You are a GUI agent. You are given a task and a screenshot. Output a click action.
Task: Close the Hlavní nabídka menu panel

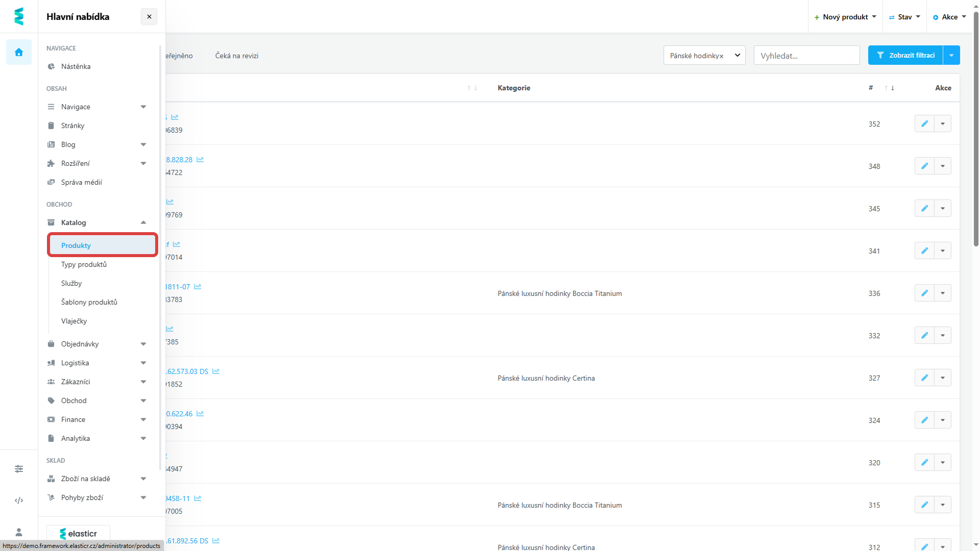tap(149, 16)
